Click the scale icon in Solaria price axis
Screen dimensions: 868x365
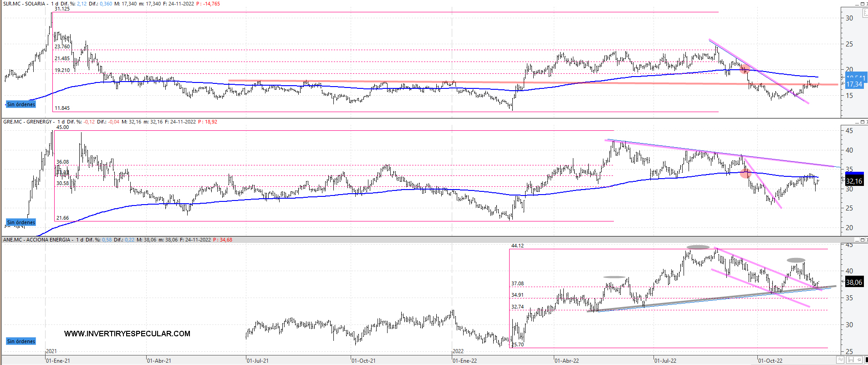point(865,14)
